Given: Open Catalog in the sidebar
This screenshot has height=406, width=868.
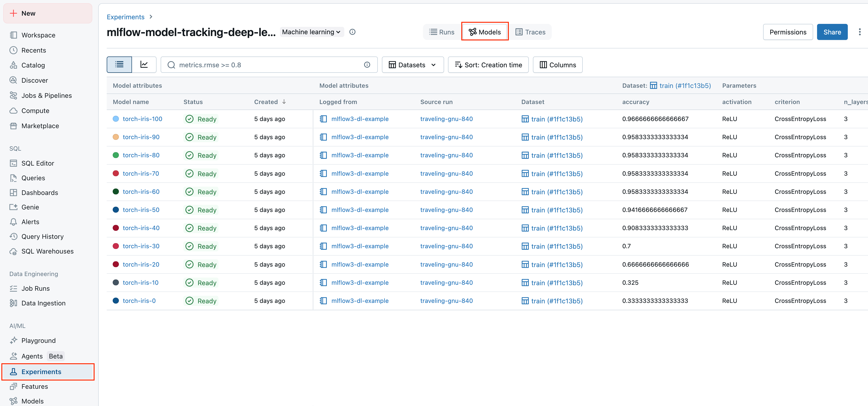Looking at the screenshot, I should tap(33, 65).
